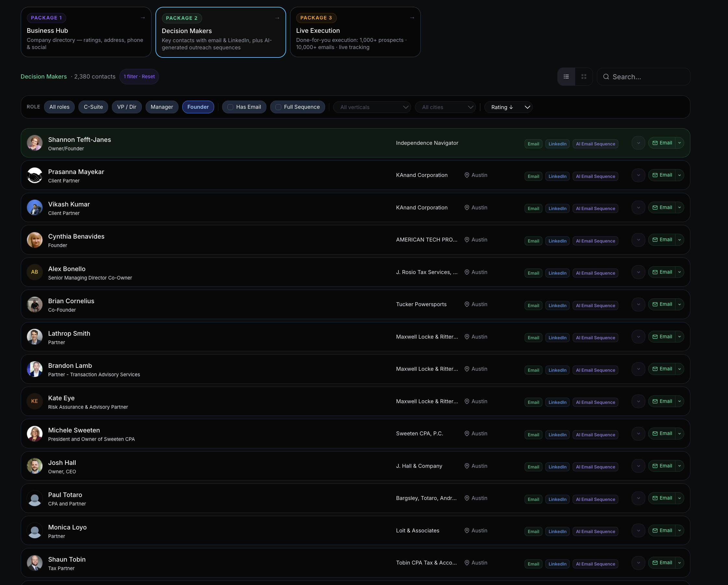The width and height of the screenshot is (728, 585).
Task: Click Independence Navigator company name
Action: point(427,143)
